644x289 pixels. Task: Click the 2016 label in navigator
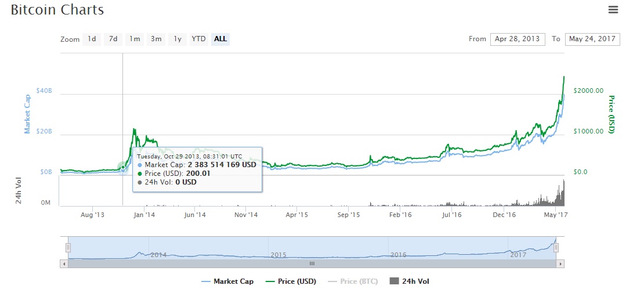399,255
